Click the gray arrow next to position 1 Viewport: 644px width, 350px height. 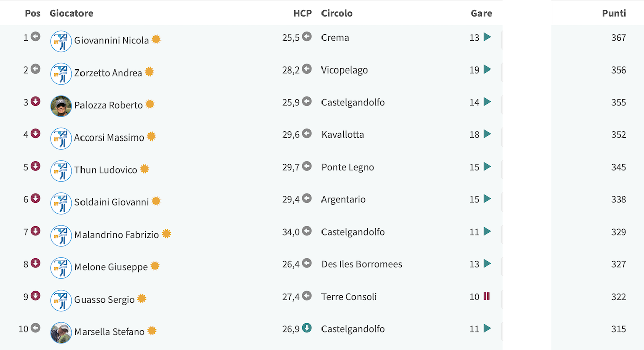(35, 36)
